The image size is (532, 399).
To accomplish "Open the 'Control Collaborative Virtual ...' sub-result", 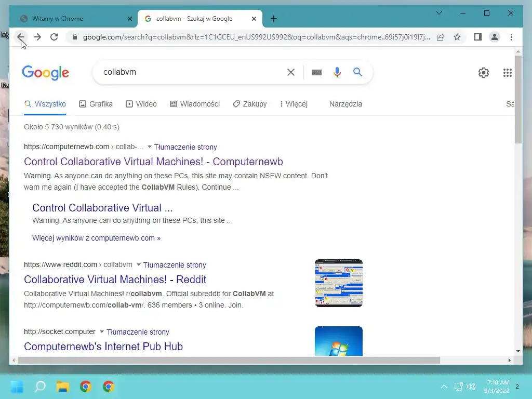I will 102,208.
